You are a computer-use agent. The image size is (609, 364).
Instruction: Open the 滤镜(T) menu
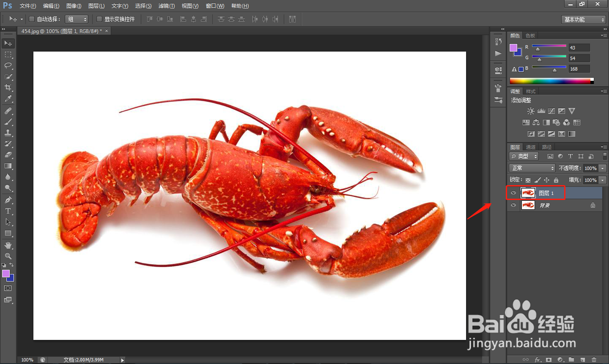pyautogui.click(x=166, y=6)
